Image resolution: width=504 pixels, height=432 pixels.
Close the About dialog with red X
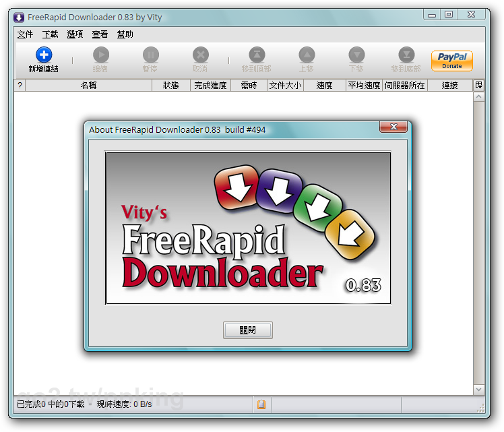point(393,127)
